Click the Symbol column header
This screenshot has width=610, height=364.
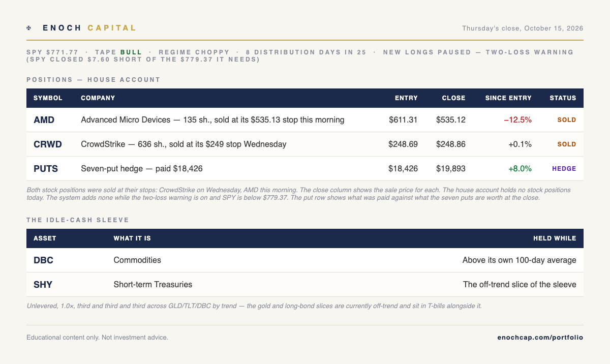[x=48, y=98]
